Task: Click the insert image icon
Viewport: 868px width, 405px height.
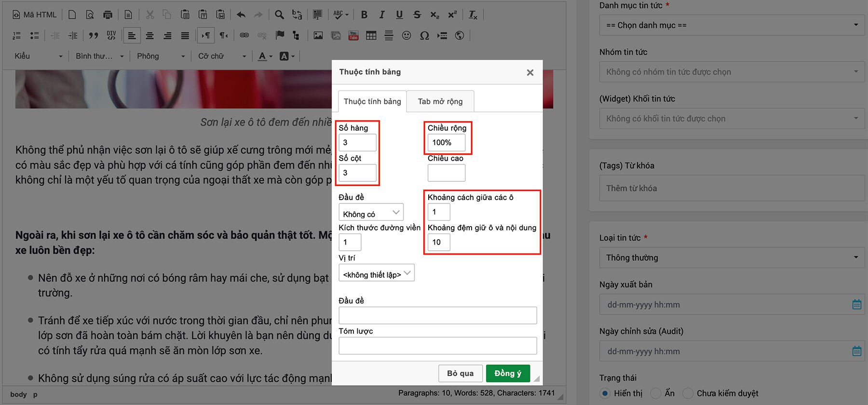Action: [318, 35]
